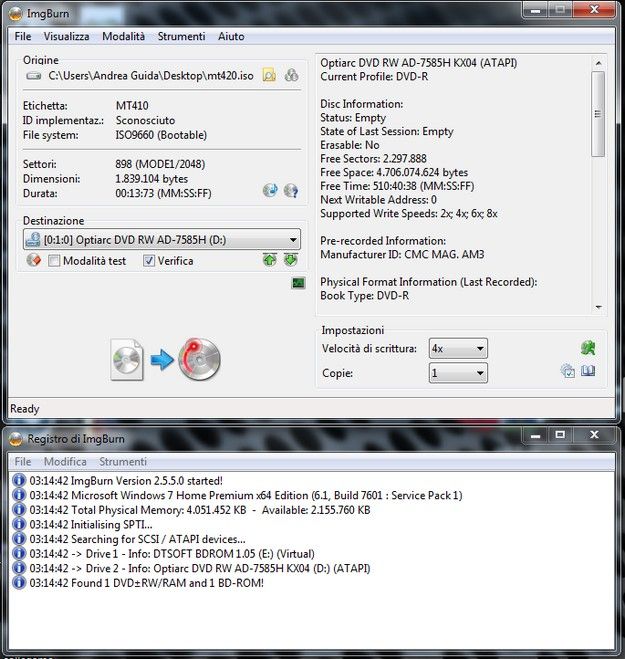Image resolution: width=625 pixels, height=659 pixels.
Task: Uncheck the Verifica checkbox
Action: point(149,261)
